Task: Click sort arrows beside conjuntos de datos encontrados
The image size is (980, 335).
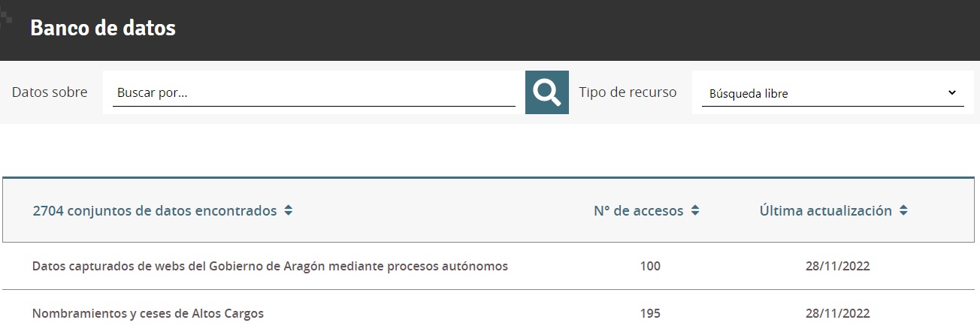Action: pyautogui.click(x=289, y=211)
